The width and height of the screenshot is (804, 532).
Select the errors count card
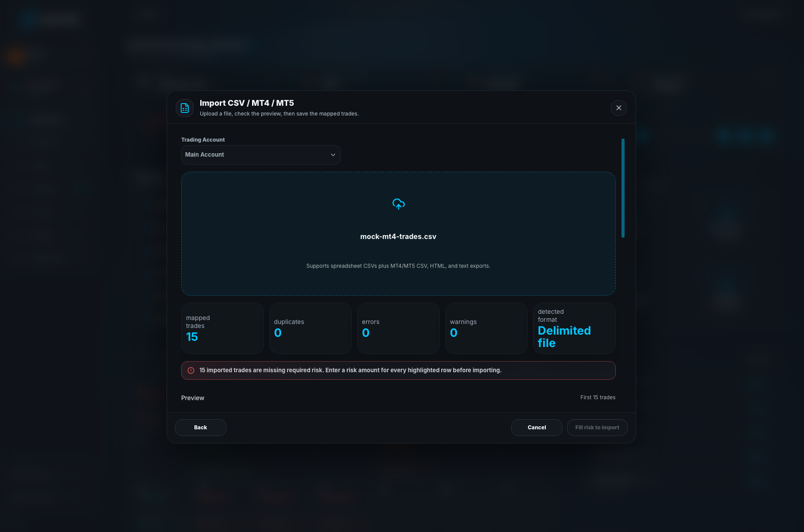(x=398, y=328)
